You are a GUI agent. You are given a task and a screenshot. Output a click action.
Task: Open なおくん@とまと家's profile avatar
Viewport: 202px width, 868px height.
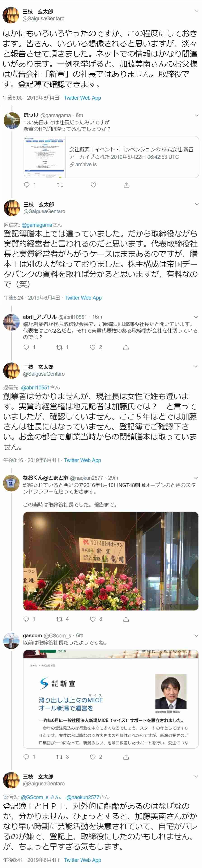point(12,483)
